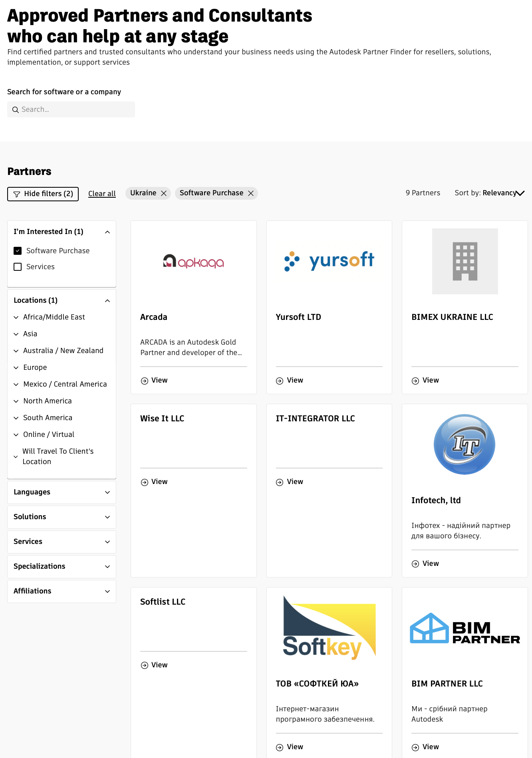
Task: Click the search magnifier icon
Action: pyautogui.click(x=16, y=110)
